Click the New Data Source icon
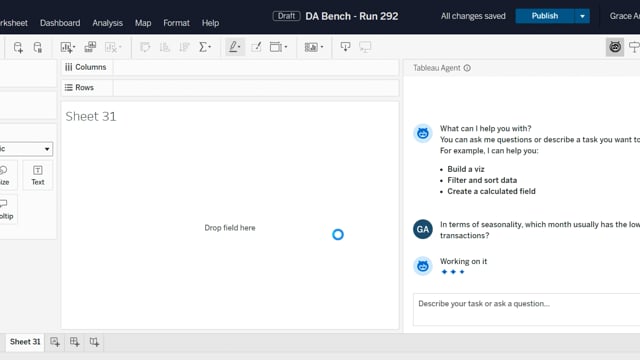 coord(18,47)
